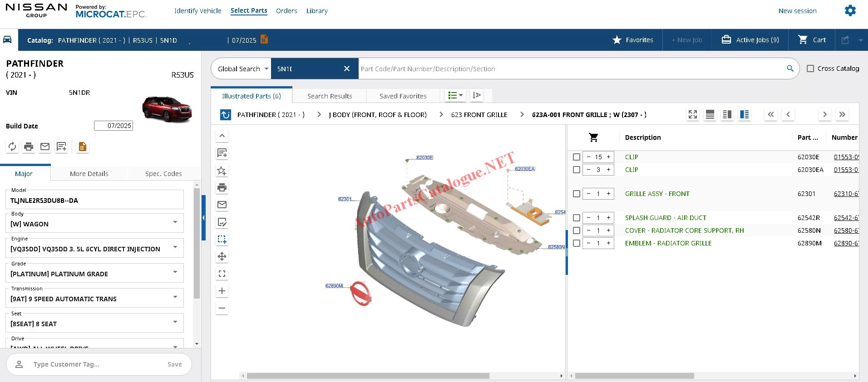Check the GRILLE ASSY - FRONT checkbox

pos(577,194)
